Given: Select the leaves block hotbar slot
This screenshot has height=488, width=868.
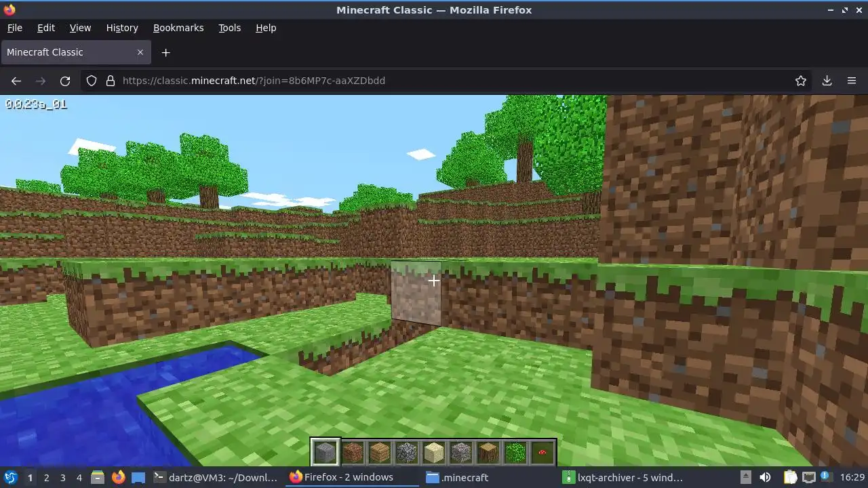Looking at the screenshot, I should point(515,452).
